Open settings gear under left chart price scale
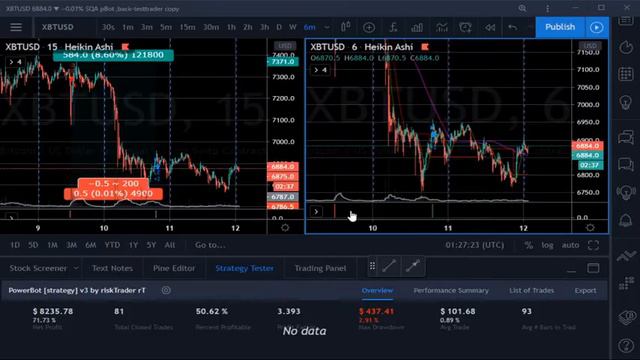640x360 pixels. tap(285, 228)
